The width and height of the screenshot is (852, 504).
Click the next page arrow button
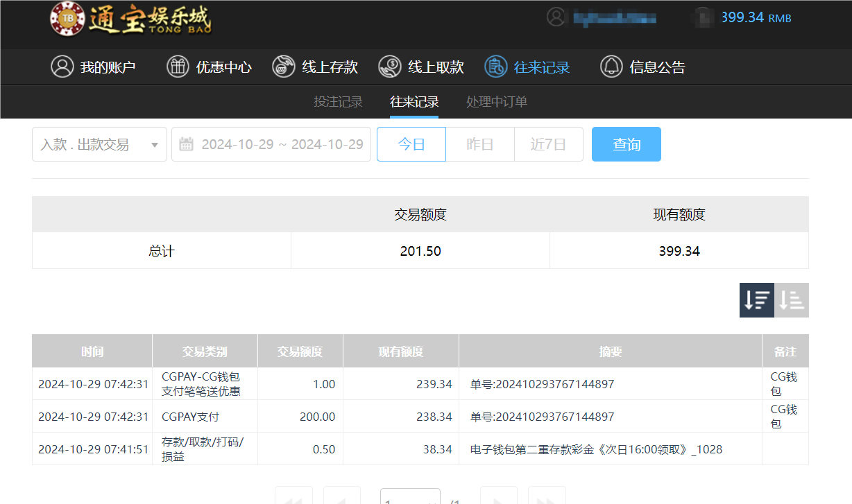(499, 498)
